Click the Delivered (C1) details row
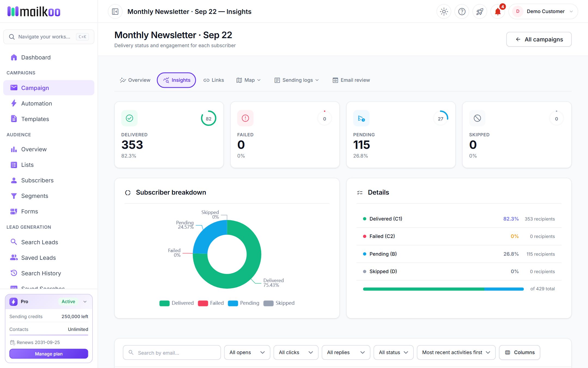The height and width of the screenshot is (368, 588). (459, 219)
